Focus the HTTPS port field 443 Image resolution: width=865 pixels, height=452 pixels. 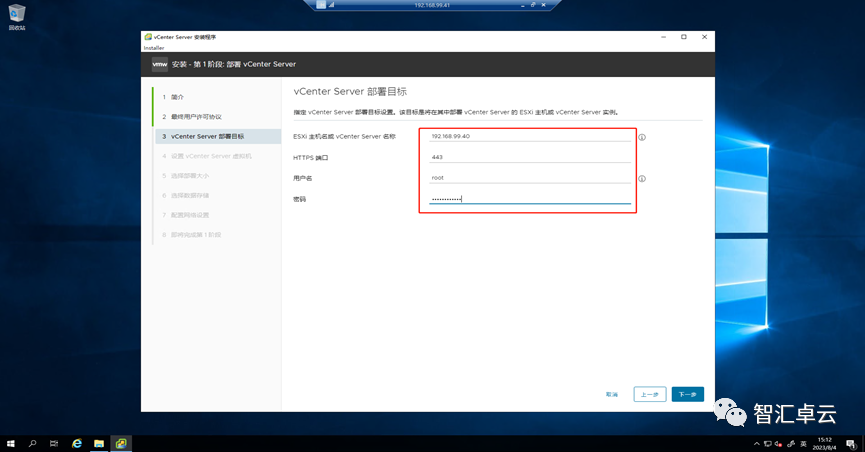[530, 157]
